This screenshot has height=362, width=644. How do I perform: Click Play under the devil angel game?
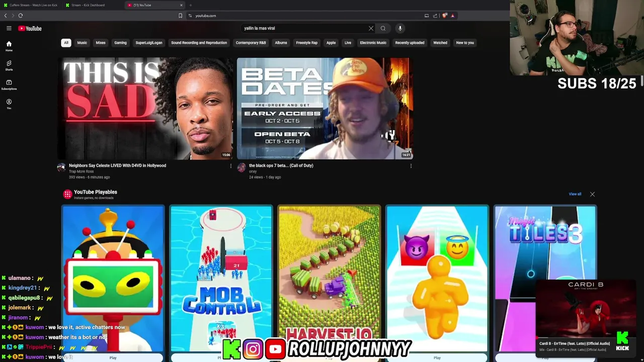pyautogui.click(x=437, y=357)
